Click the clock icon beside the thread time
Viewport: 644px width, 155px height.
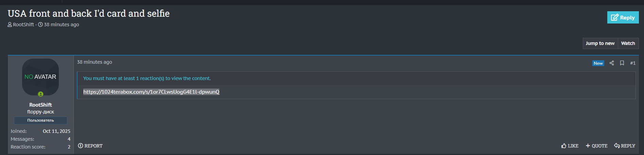(x=40, y=25)
